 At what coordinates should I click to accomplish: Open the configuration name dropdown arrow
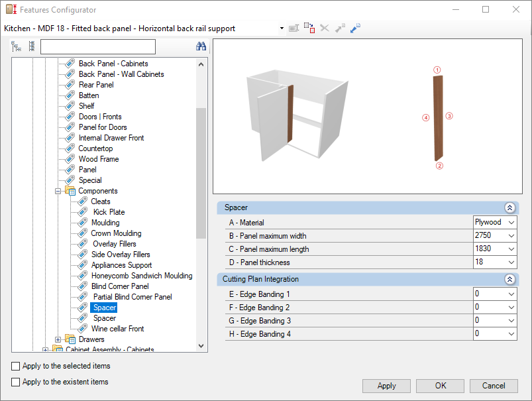(x=282, y=29)
